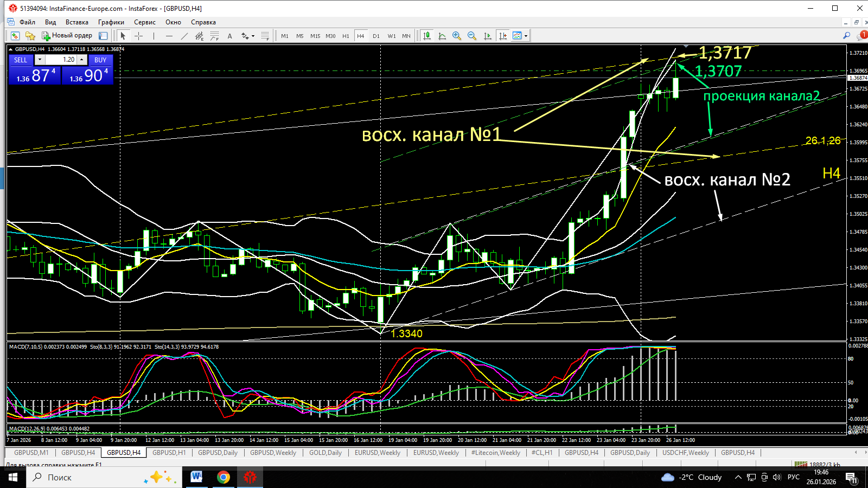Open the Графики menu
Viewport: 868px width, 488px height.
111,22
